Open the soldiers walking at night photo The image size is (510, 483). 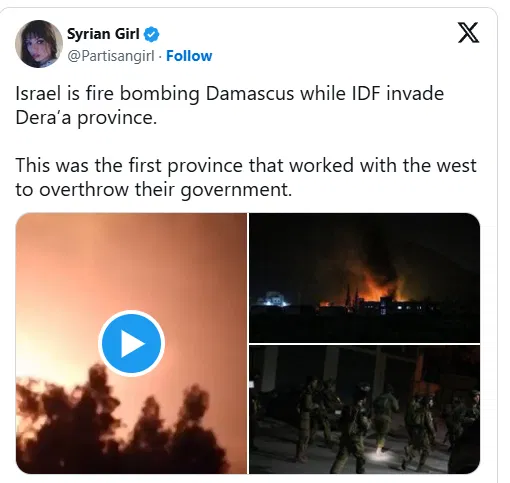tap(364, 410)
